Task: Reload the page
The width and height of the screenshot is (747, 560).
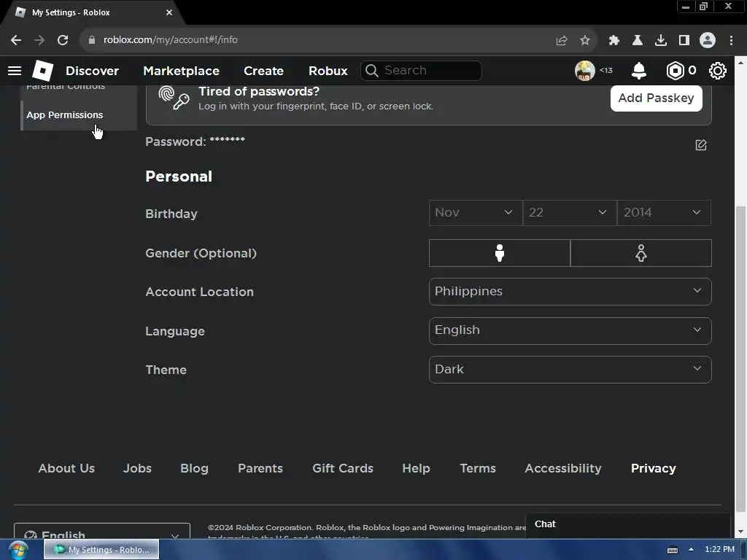Action: [x=63, y=40]
